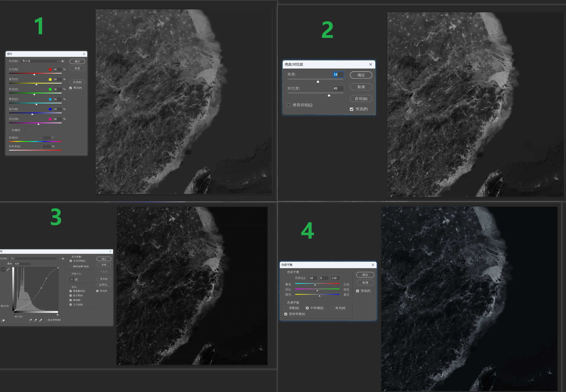Open the 预设(E) 默认值 preset dropdown
The image size is (566, 392).
pyautogui.click(x=40, y=61)
